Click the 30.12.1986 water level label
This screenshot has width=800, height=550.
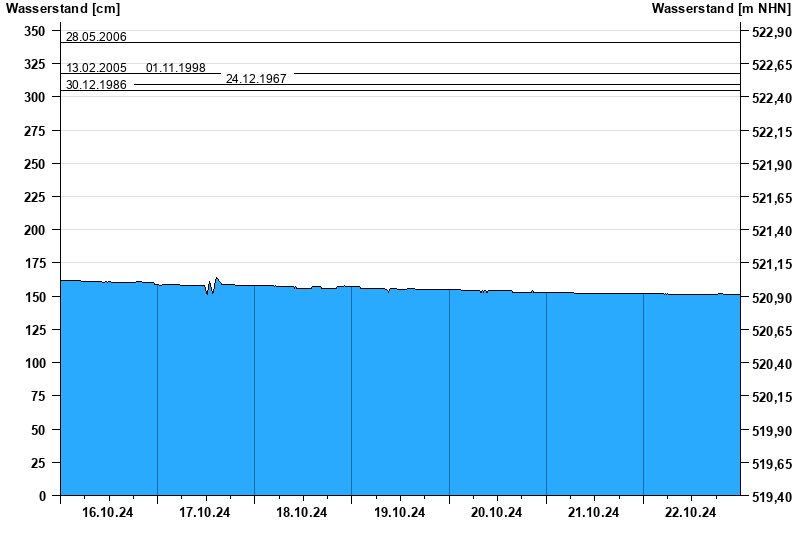click(x=96, y=85)
